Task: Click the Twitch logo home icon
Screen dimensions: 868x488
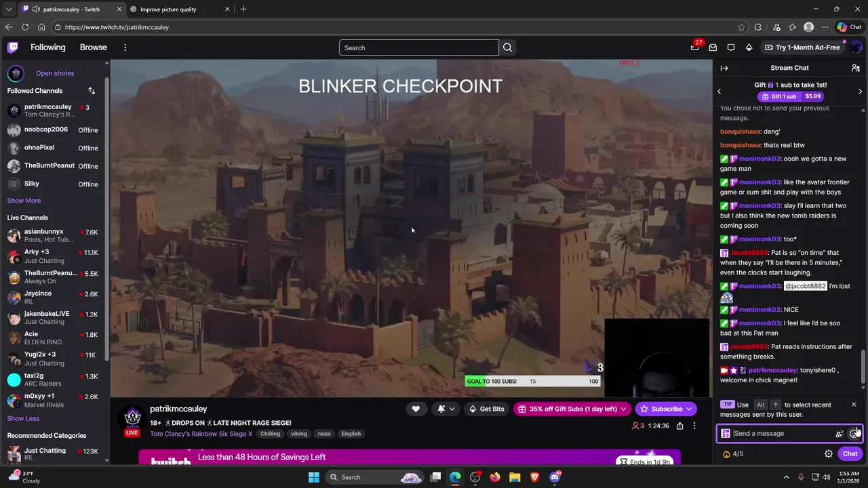Action: 13,47
